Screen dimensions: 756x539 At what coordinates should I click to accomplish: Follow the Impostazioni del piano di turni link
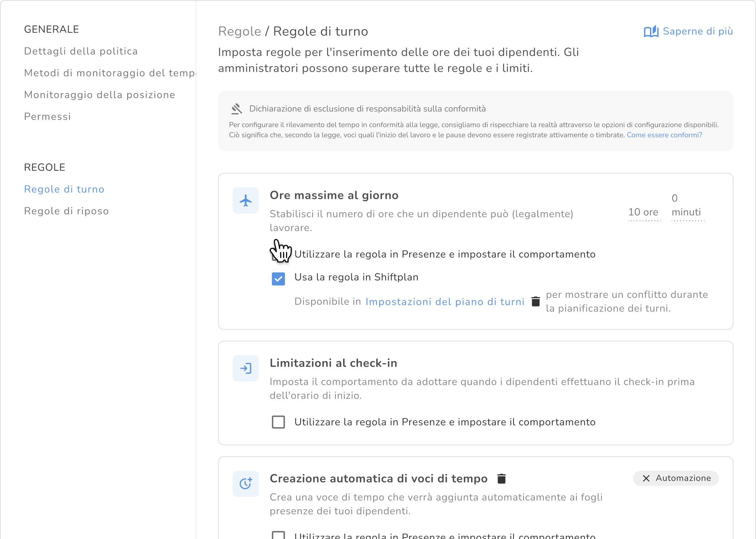point(445,302)
